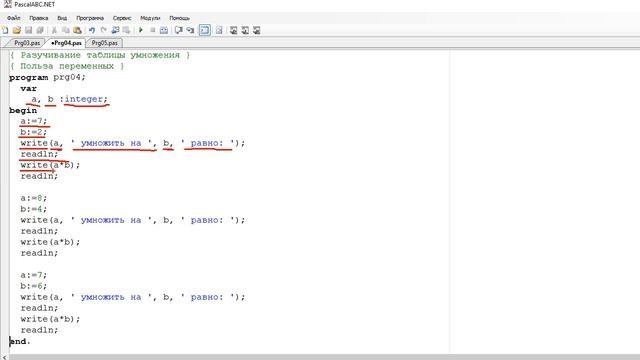Select the Prg04.pas tab
The height and width of the screenshot is (360, 640).
point(67,43)
